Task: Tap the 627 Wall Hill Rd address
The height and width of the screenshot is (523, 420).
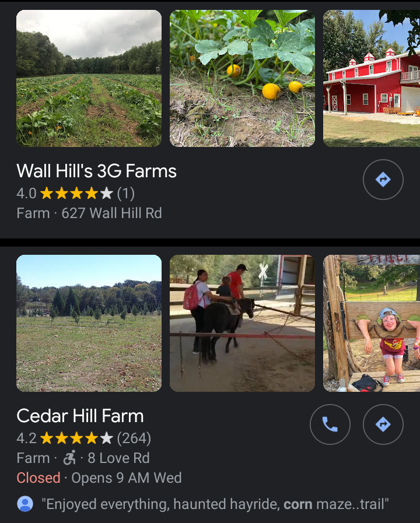Action: pos(111,213)
